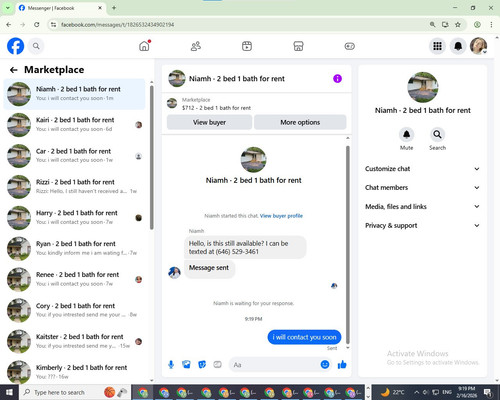
Task: Open the Friends icon in top navigation
Action: pyautogui.click(x=196, y=46)
